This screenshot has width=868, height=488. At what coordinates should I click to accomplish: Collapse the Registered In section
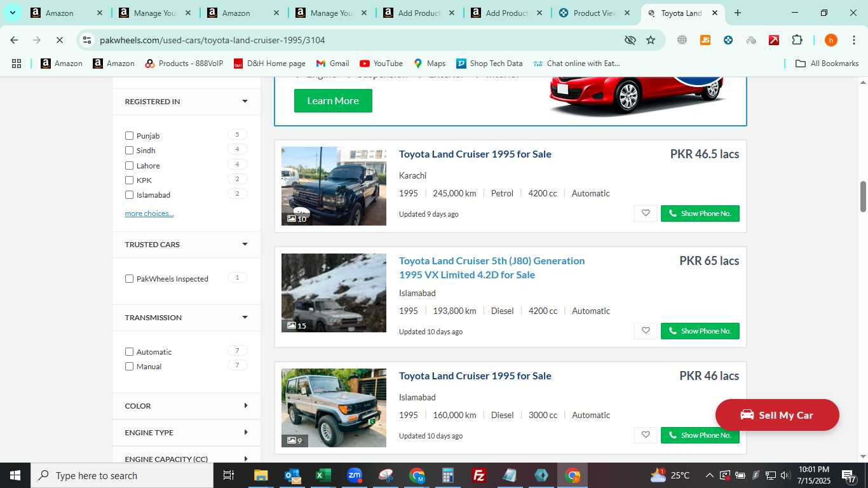coord(186,102)
